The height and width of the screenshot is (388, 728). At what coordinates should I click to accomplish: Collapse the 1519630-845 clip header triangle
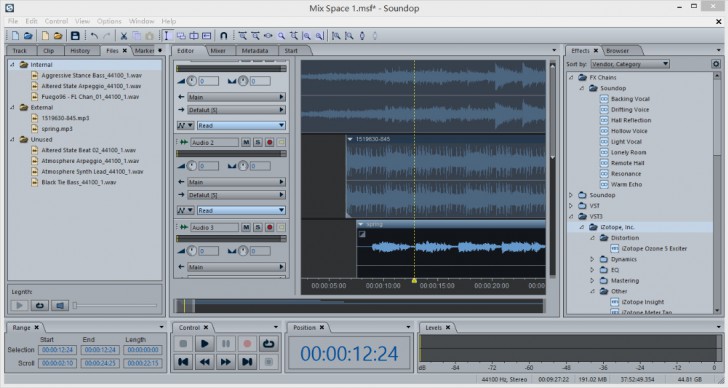(350, 139)
